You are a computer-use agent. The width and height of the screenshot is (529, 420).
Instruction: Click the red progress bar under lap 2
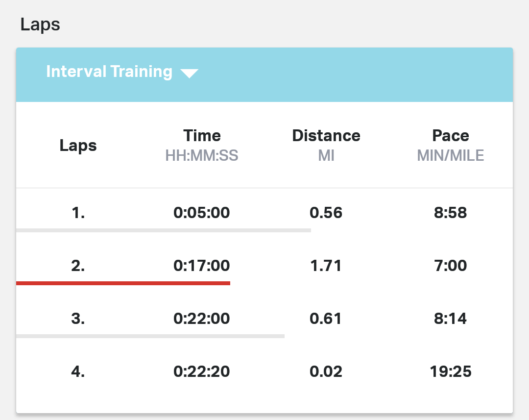(x=123, y=283)
